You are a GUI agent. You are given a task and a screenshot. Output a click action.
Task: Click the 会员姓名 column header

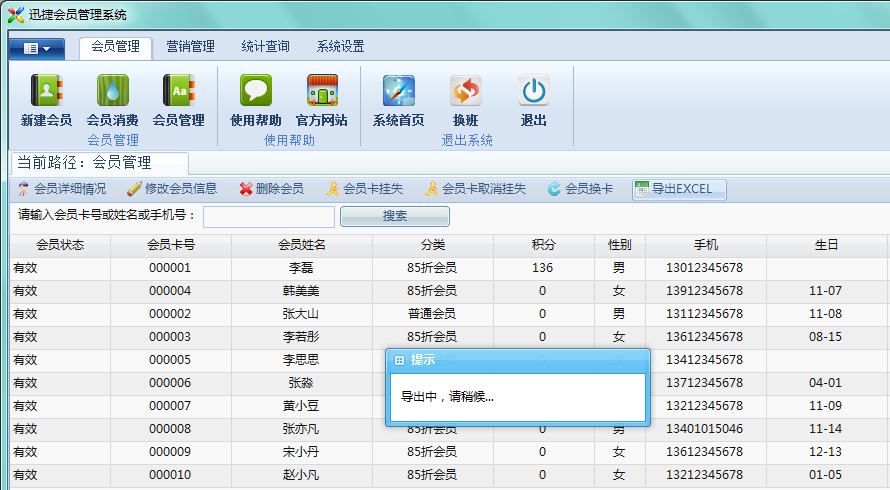pyautogui.click(x=302, y=245)
